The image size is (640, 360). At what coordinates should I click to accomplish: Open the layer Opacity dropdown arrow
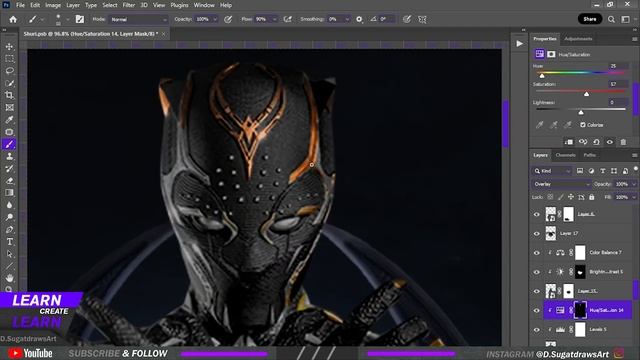coord(633,184)
